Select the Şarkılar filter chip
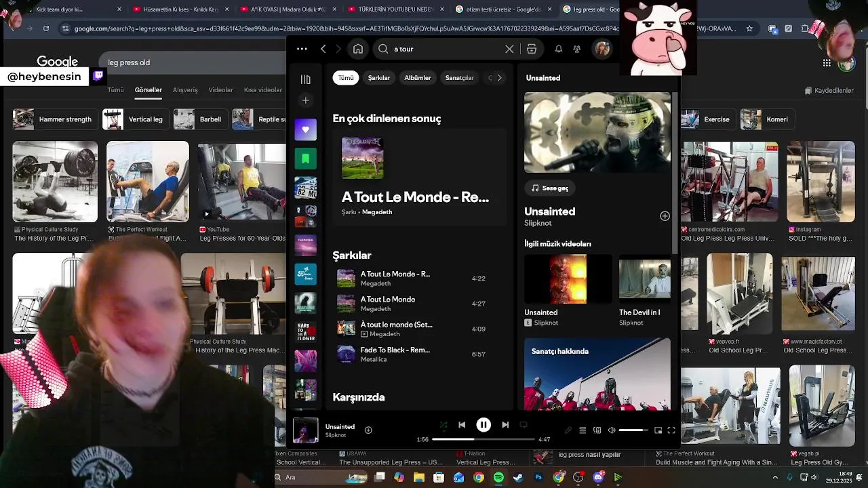868x488 pixels. pyautogui.click(x=379, y=78)
